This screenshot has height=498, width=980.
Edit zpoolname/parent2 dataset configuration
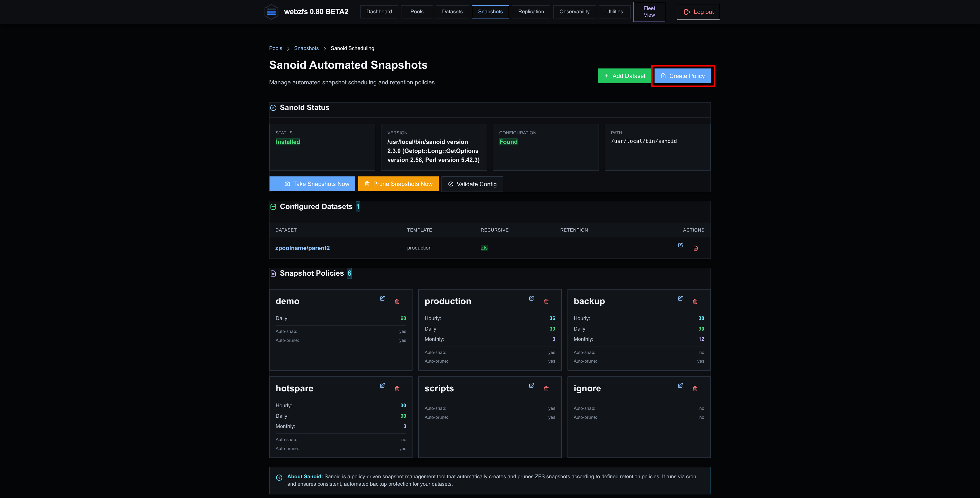(x=681, y=245)
